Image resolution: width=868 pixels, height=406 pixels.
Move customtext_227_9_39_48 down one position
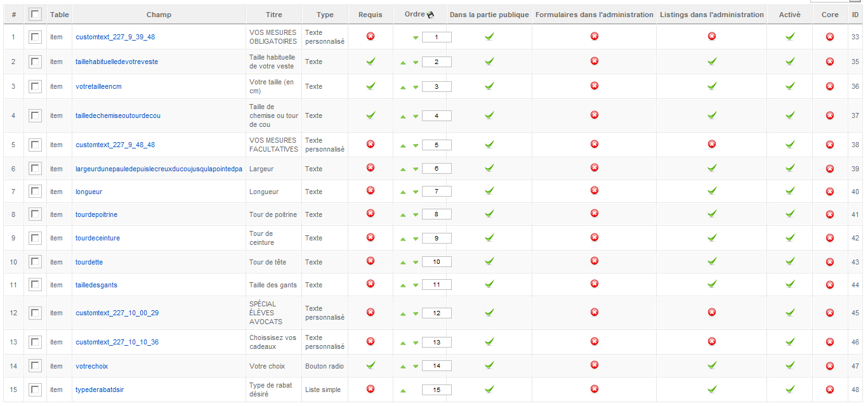pyautogui.click(x=416, y=38)
